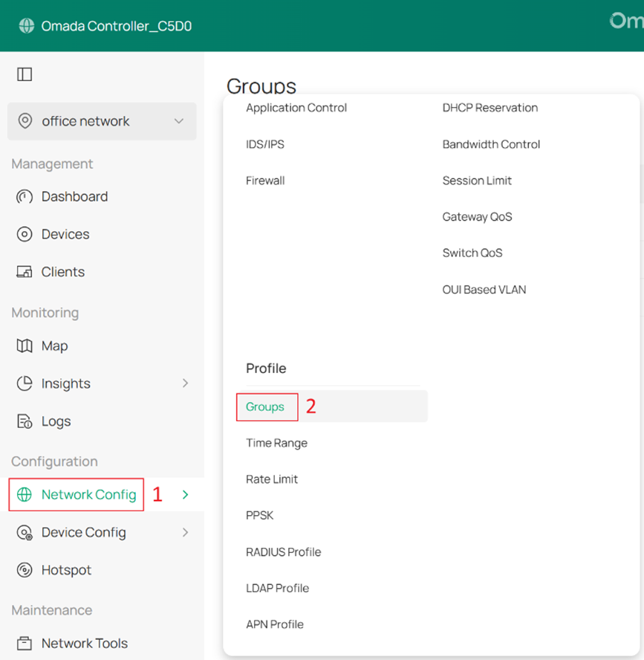Open the Firewall settings entry
644x660 pixels.
click(265, 181)
